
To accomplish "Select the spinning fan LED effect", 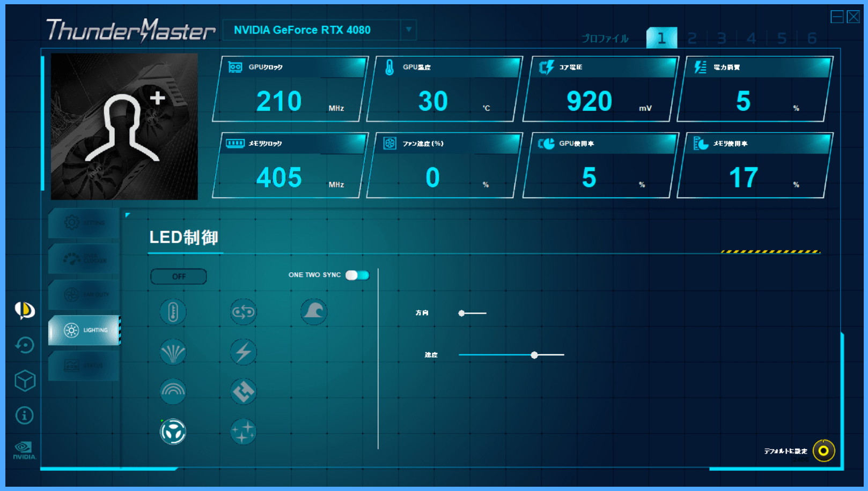I will tap(173, 432).
